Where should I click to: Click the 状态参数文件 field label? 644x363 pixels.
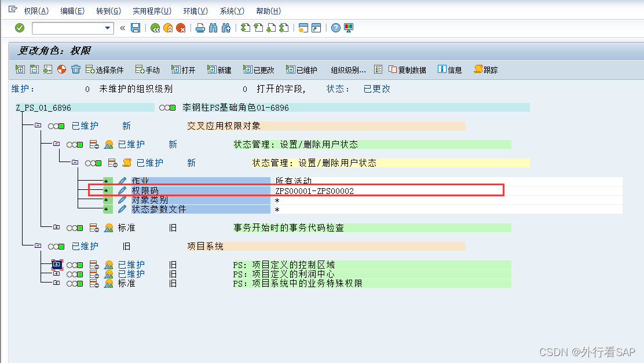point(159,210)
